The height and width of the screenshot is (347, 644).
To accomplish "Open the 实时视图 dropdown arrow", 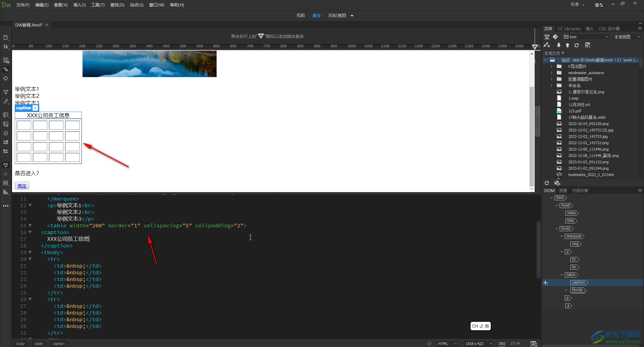I will click(352, 16).
